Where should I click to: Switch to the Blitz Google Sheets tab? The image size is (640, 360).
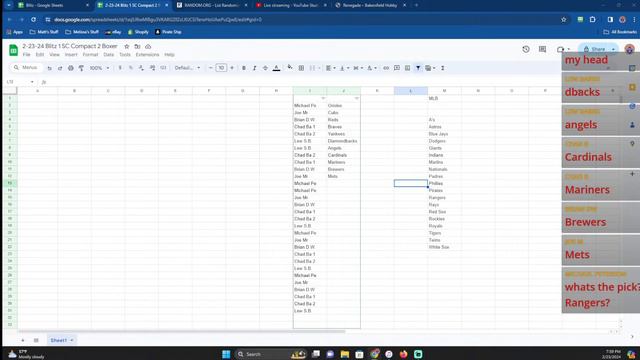pyautogui.click(x=53, y=5)
